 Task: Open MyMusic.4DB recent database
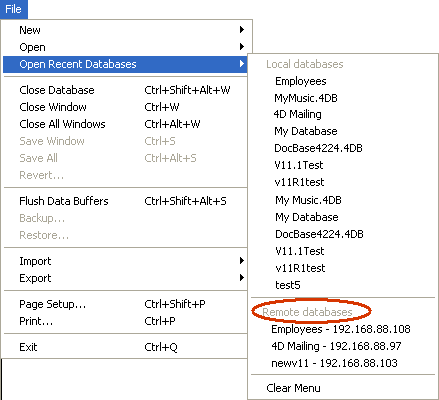pos(306,98)
